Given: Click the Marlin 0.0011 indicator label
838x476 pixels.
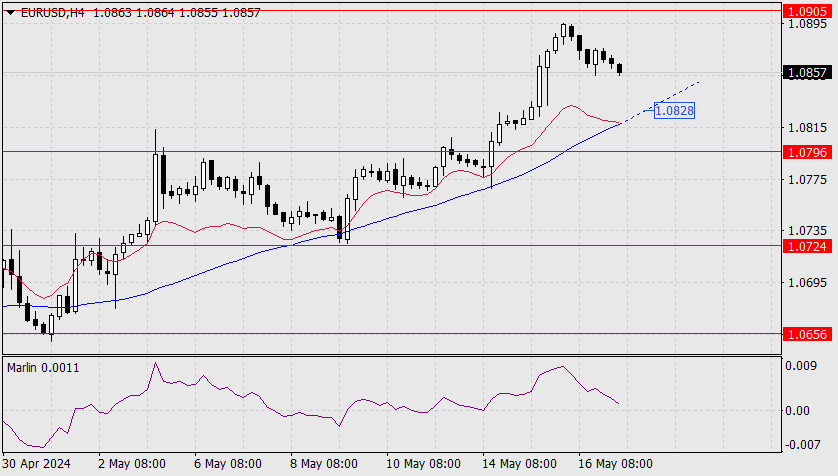Looking at the screenshot, I should tap(43, 368).
